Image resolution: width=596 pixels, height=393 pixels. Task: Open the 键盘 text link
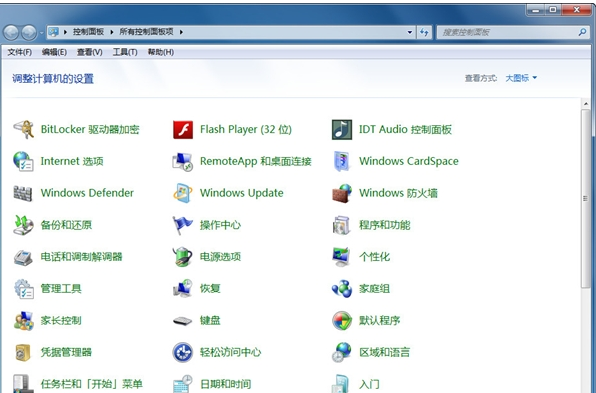(210, 320)
